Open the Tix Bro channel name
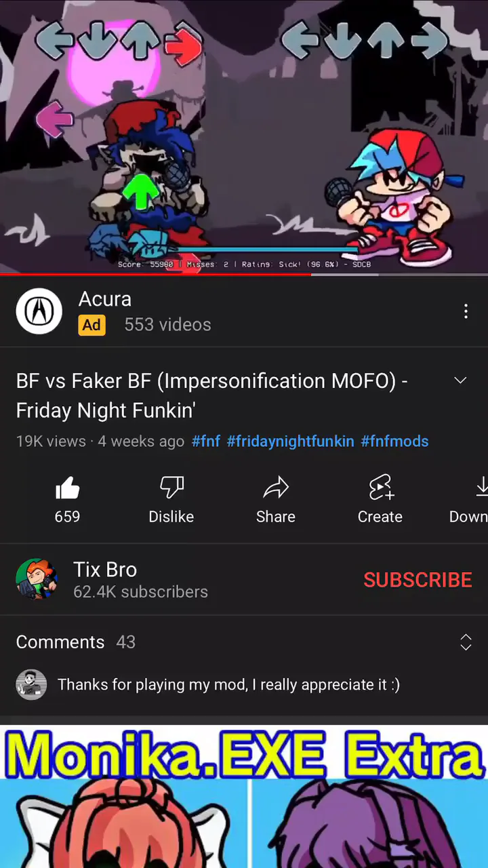The height and width of the screenshot is (868, 488). pos(105,570)
